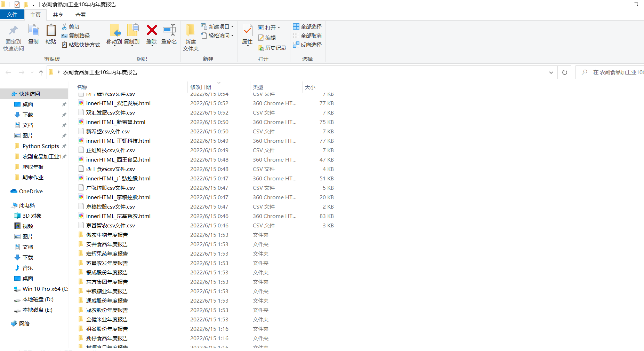Select folder 安井食品年度报告
This screenshot has height=351, width=644.
point(107,244)
